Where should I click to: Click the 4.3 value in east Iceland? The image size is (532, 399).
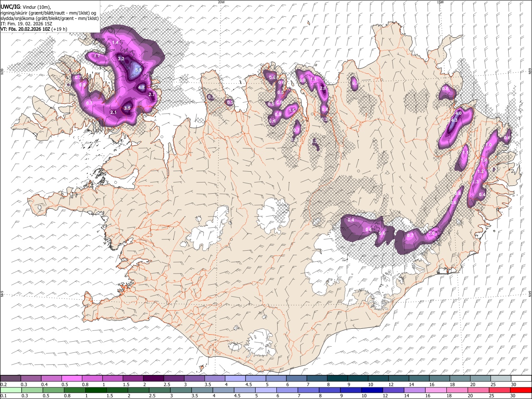454,120
